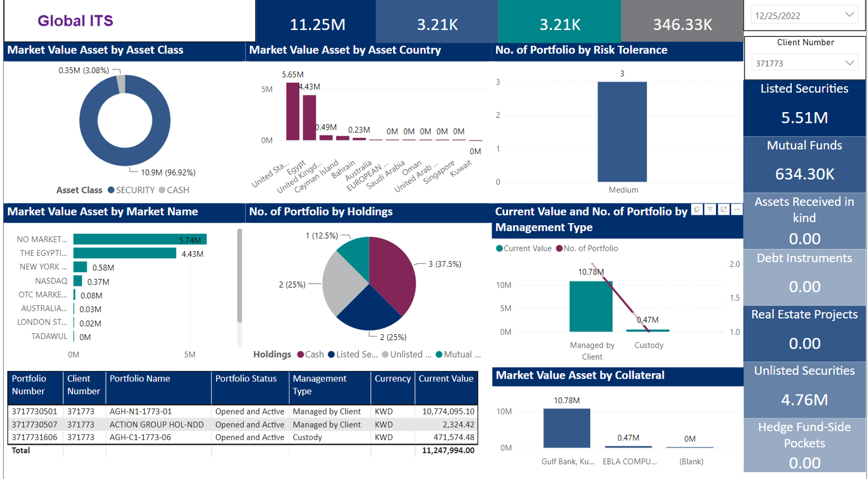Click the copy visual icon on Management Type chart
Screen dimensions: 868x479
pyautogui.click(x=697, y=210)
